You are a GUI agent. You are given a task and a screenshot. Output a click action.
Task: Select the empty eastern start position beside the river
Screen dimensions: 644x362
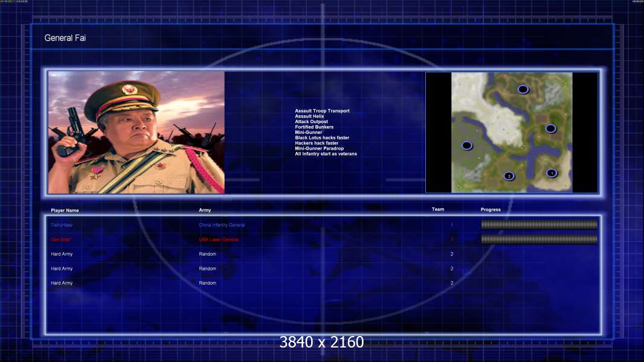pyautogui.click(x=551, y=129)
